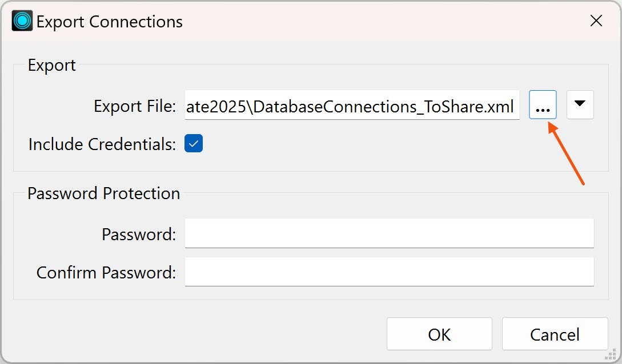Click the Export File label
Image resolution: width=622 pixels, height=364 pixels.
coord(135,106)
